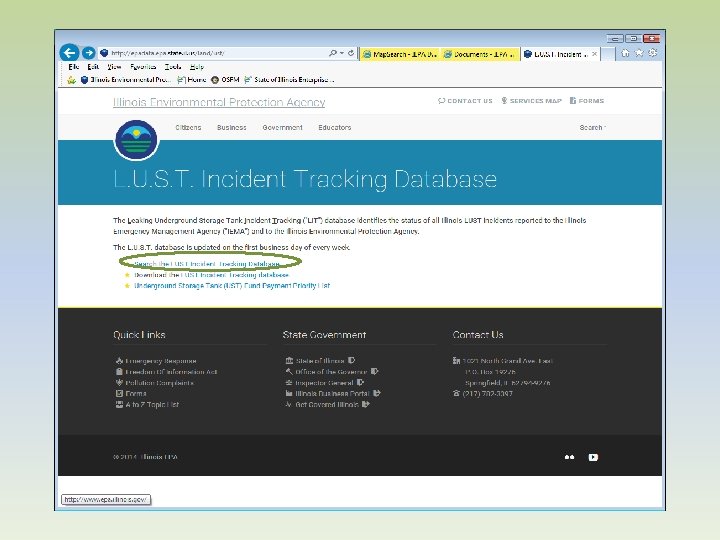Open the View menu
Image resolution: width=720 pixels, height=540 pixels.
click(114, 67)
